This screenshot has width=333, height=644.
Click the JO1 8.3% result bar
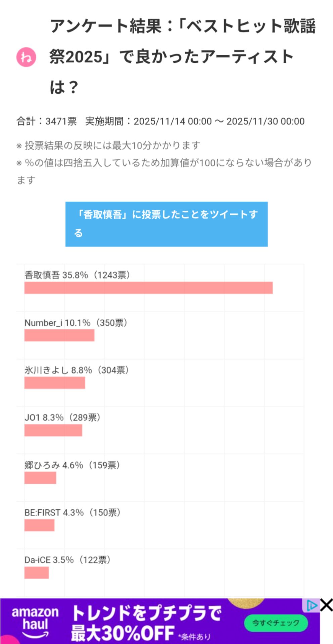[53, 430]
